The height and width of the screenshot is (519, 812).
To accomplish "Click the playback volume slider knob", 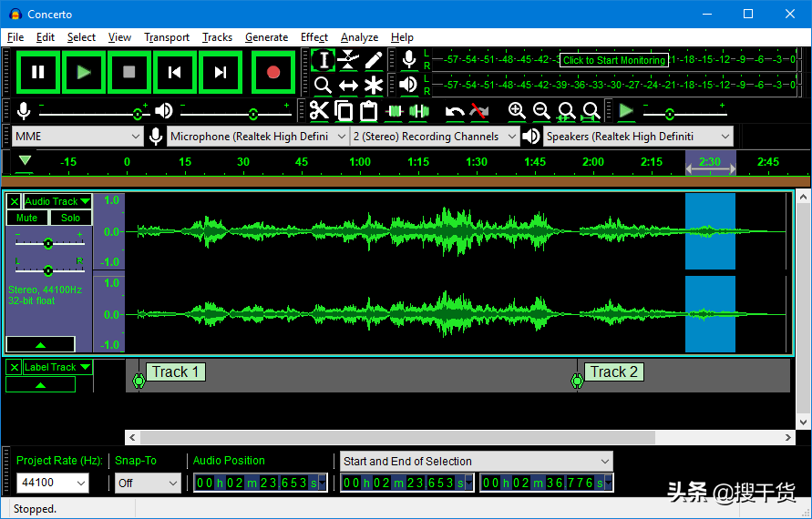I will (252, 114).
